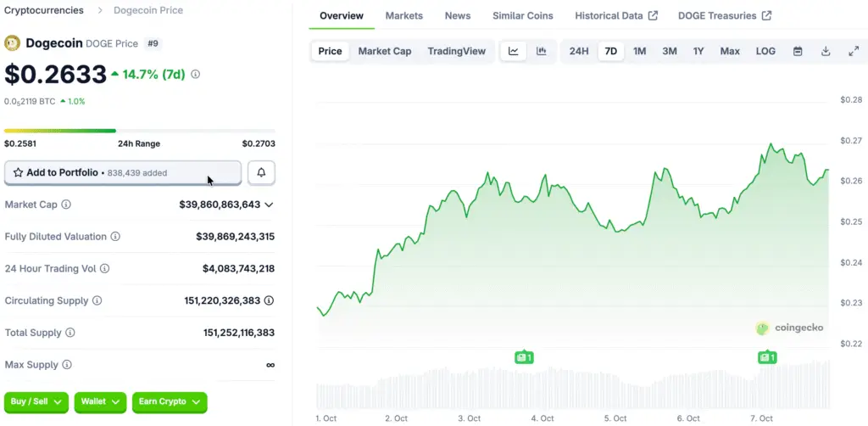Open the Wallet dropdown
868x426 pixels.
(100, 401)
